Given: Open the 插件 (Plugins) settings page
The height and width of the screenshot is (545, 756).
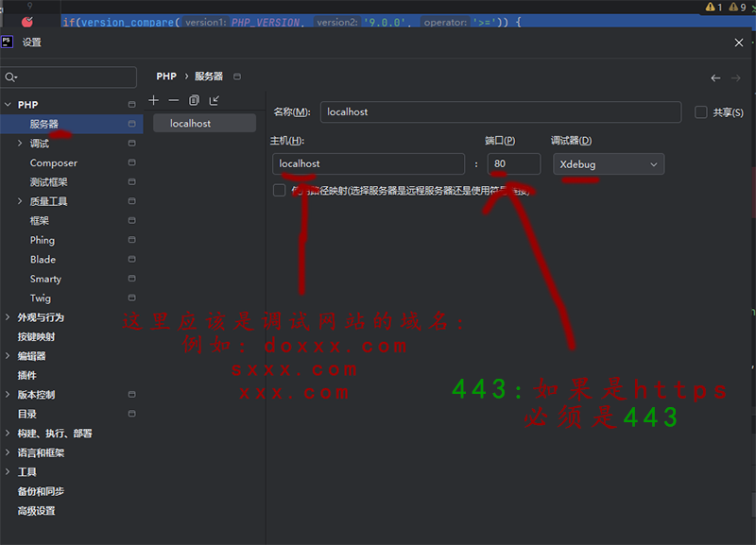Looking at the screenshot, I should click(26, 375).
